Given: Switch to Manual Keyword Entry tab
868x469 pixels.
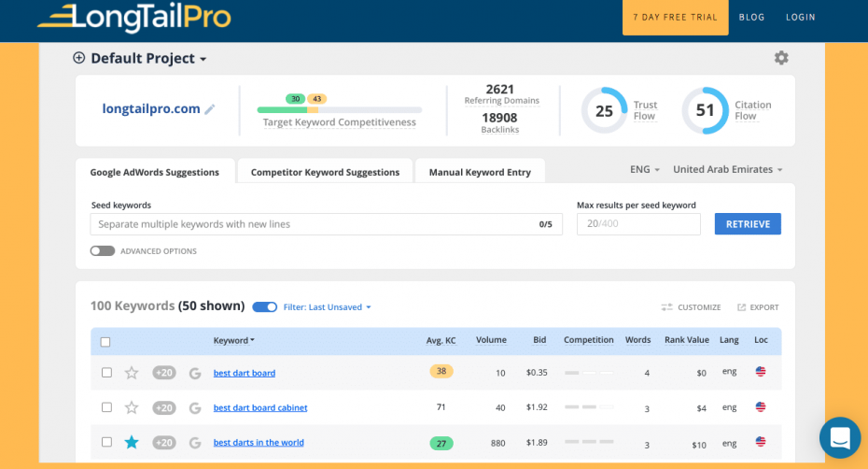Looking at the screenshot, I should click(480, 172).
